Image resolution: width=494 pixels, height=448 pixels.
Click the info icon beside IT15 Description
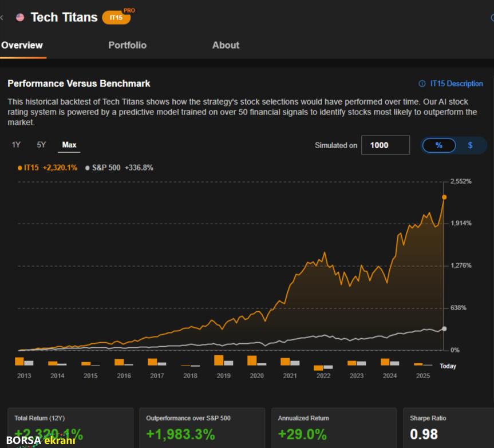click(422, 84)
